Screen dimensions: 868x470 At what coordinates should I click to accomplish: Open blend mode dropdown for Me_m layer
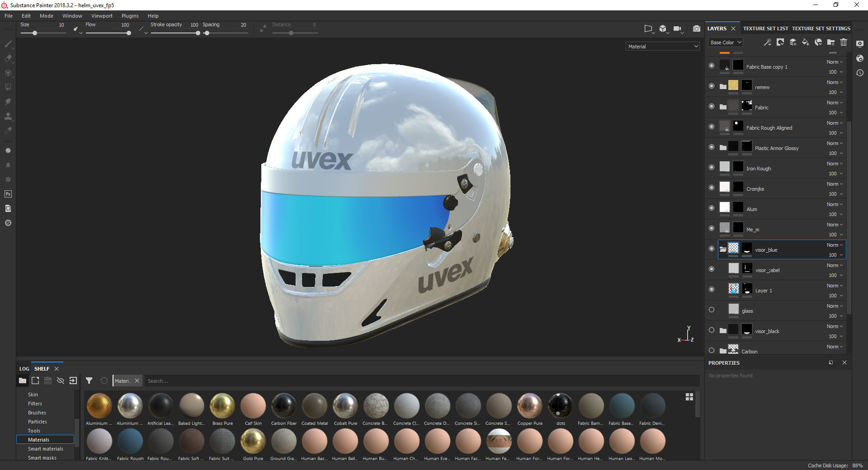[835, 225]
